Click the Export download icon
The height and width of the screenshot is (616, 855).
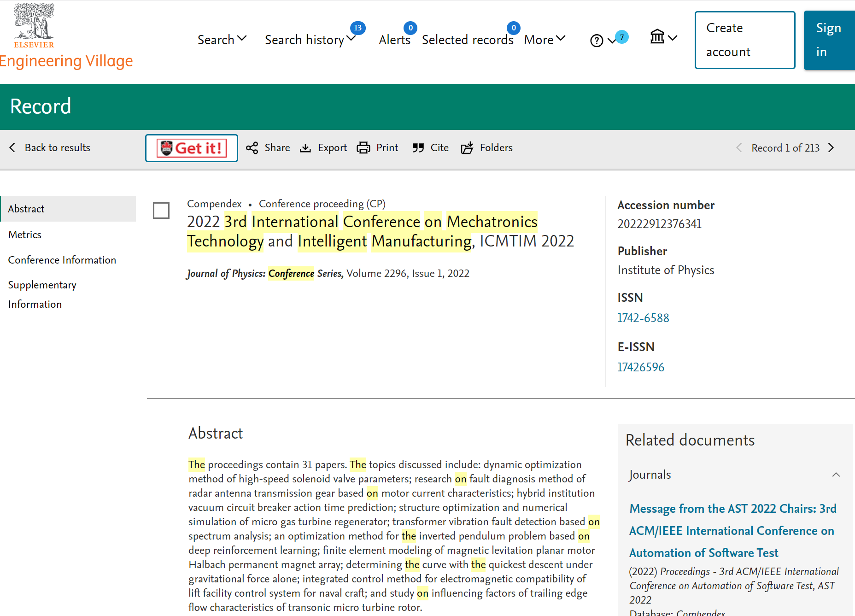click(x=305, y=148)
